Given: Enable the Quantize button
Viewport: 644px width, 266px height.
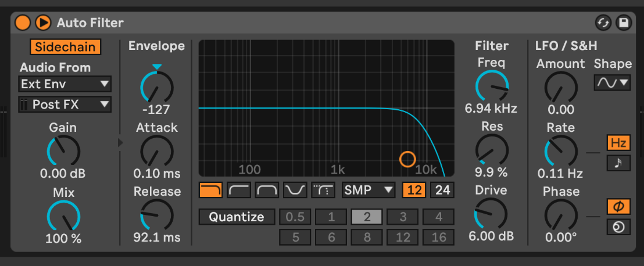Looking at the screenshot, I should point(237,217).
